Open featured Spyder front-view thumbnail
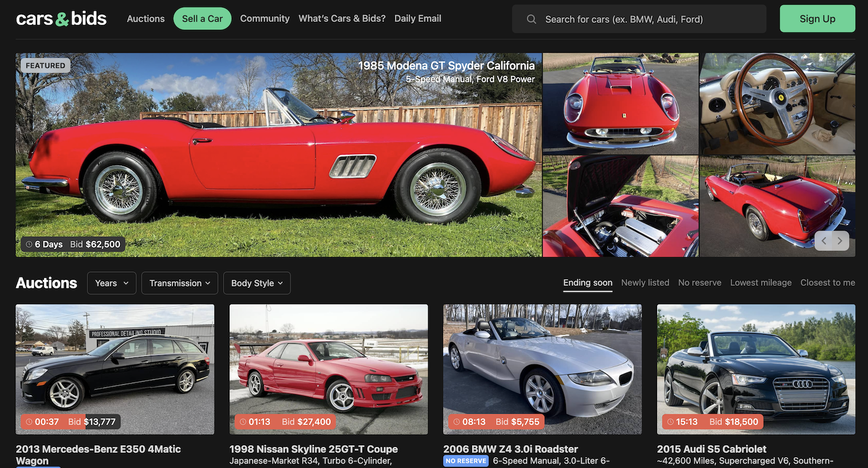The width and height of the screenshot is (868, 468). click(621, 104)
